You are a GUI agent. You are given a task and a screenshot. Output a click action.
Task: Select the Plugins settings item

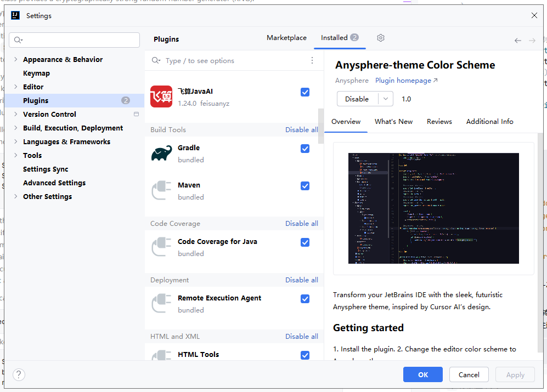74,100
